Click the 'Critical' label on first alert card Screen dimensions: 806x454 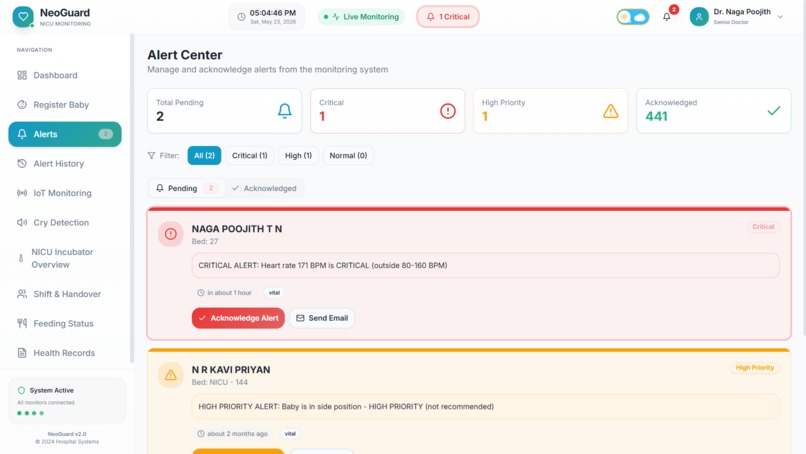click(763, 227)
